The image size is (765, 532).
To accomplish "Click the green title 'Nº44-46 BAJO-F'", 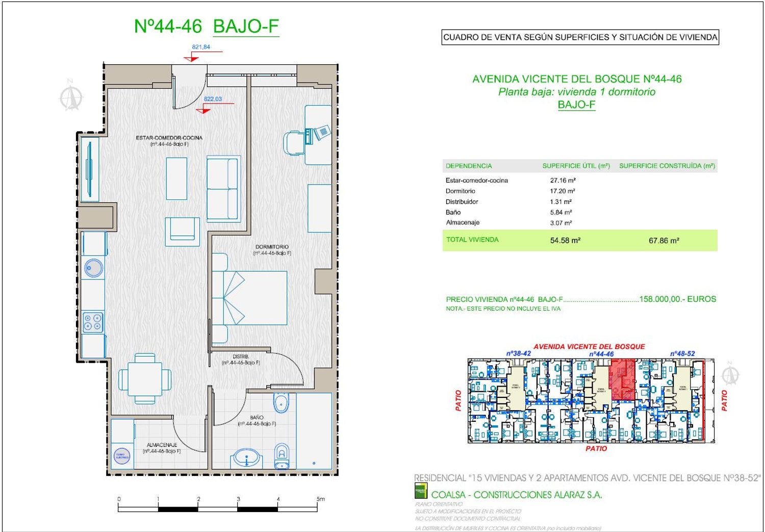I will [x=206, y=27].
